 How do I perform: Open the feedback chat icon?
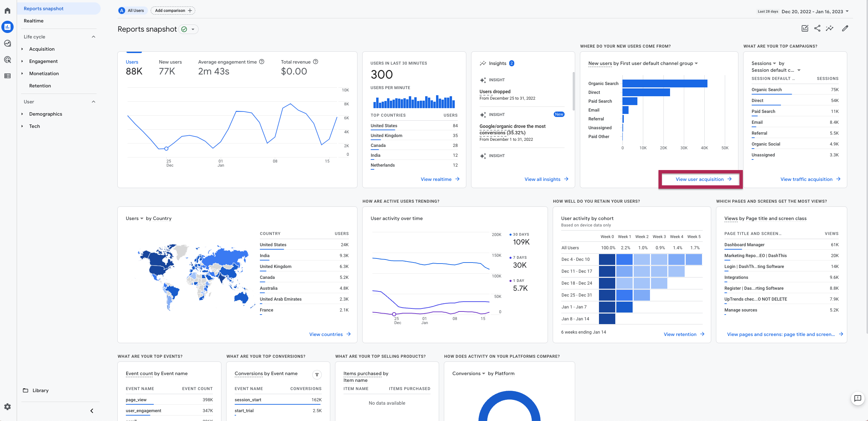(x=857, y=398)
